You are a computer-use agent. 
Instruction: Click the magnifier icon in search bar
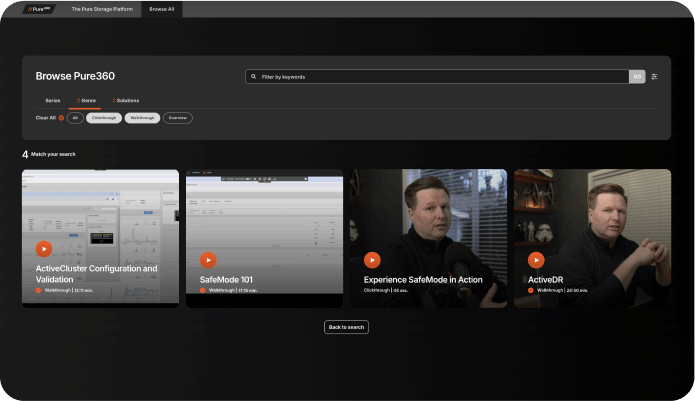coord(254,76)
